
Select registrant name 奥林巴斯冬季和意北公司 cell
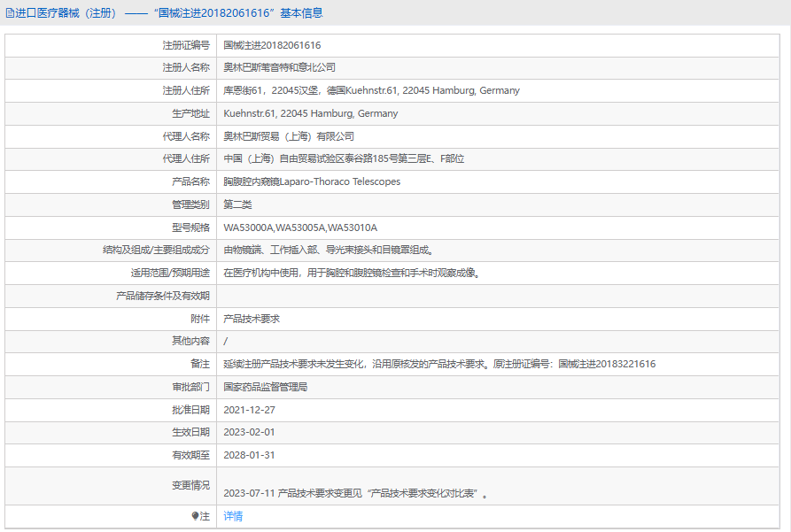(280, 67)
